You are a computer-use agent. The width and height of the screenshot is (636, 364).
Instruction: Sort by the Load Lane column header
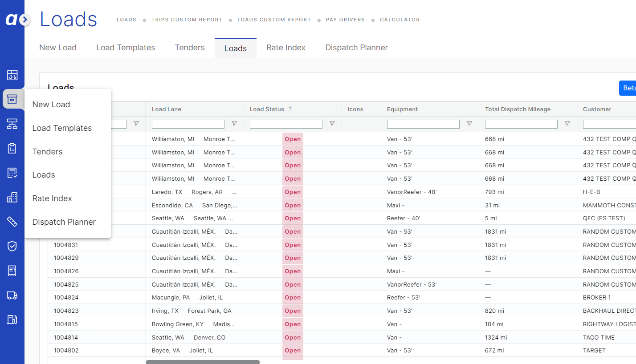[167, 109]
